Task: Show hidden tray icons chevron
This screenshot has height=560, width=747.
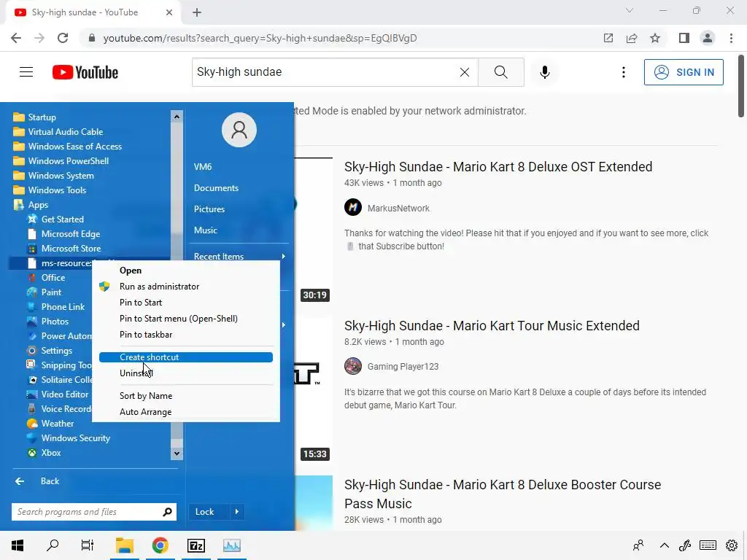Action: [x=664, y=545]
